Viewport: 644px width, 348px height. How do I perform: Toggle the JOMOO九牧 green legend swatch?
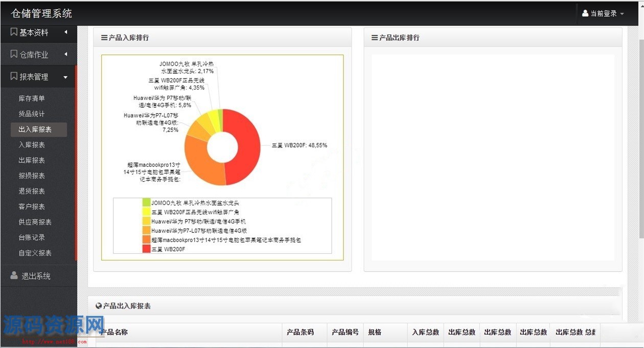(146, 203)
